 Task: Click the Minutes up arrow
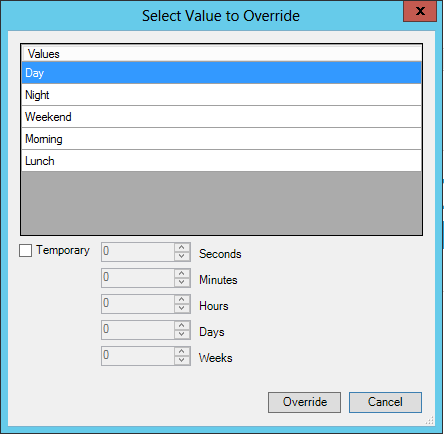pos(182,273)
